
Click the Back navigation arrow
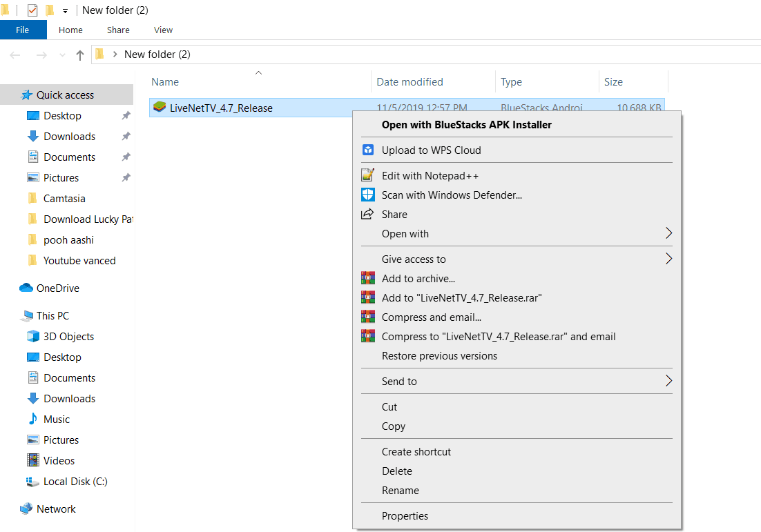pyautogui.click(x=15, y=55)
